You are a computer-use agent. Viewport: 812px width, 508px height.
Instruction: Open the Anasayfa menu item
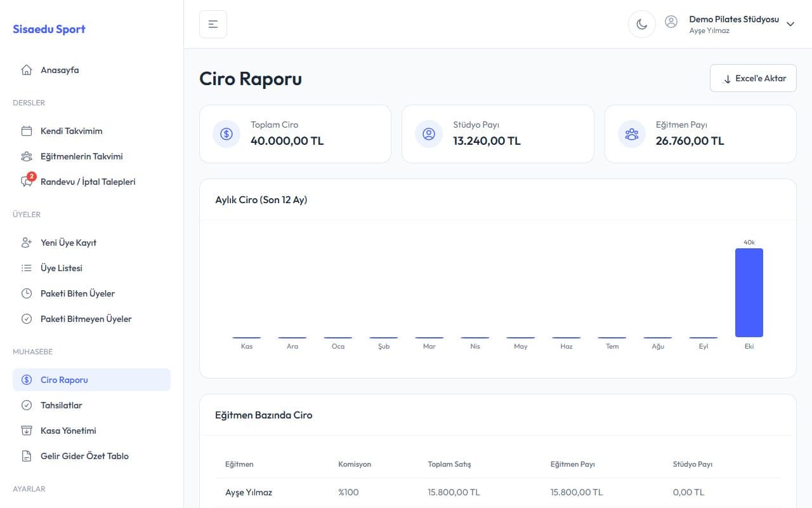point(91,70)
